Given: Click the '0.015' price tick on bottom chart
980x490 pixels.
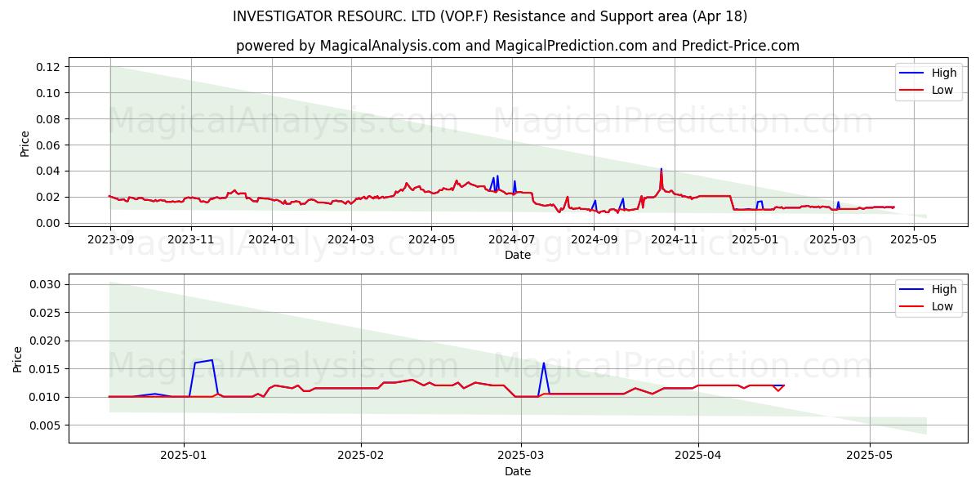Looking at the screenshot, I should click(45, 369).
